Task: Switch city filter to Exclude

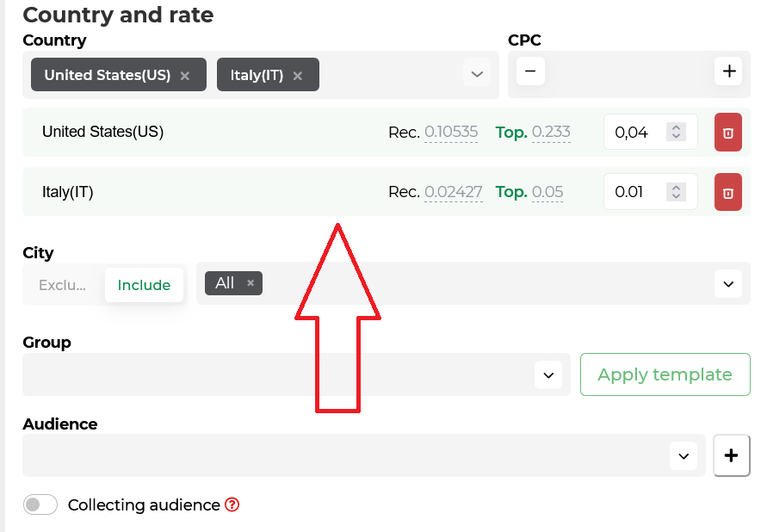Action: coord(63,285)
